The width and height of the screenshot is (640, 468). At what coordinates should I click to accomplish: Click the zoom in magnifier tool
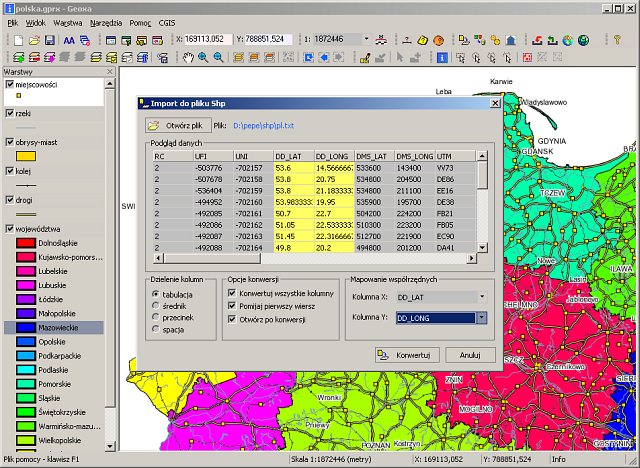(203, 58)
